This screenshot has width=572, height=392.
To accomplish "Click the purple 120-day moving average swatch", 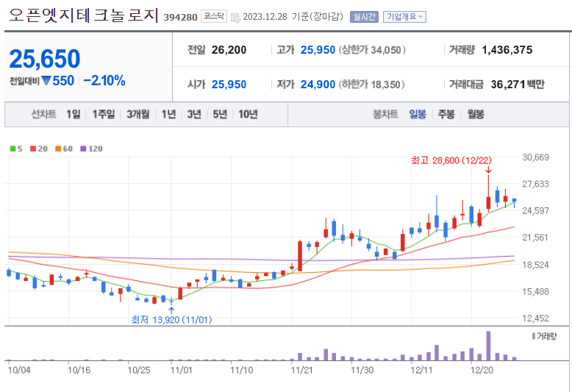I will [83, 149].
